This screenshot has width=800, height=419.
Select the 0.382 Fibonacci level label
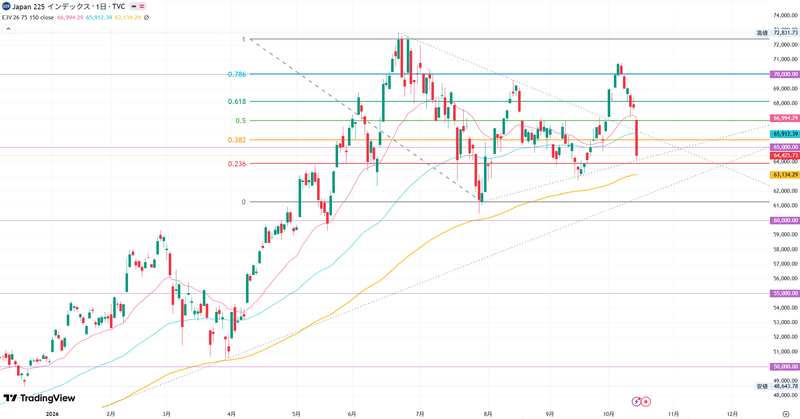pyautogui.click(x=237, y=140)
